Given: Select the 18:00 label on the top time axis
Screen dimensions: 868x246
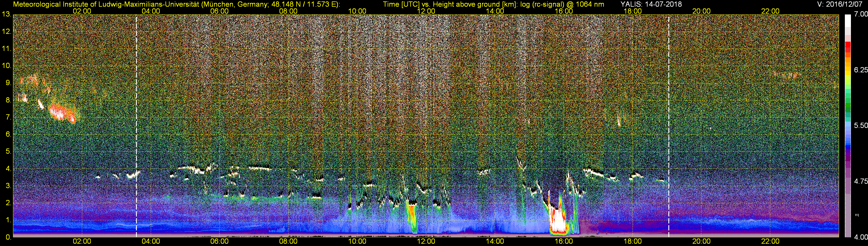Looking at the screenshot, I should click(632, 11).
